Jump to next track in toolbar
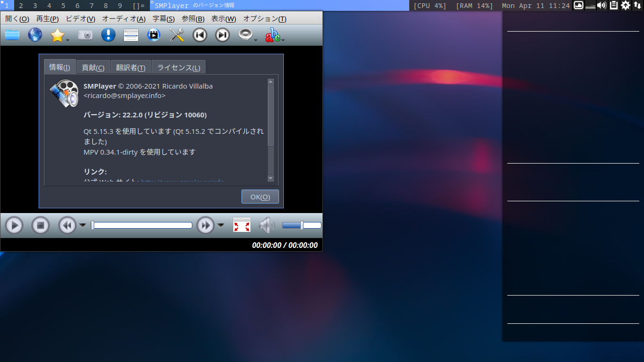 coord(223,35)
